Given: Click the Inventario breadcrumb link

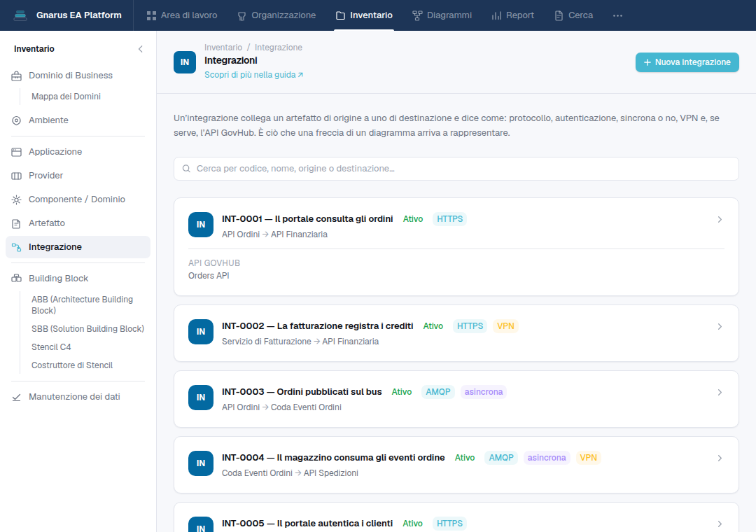Looking at the screenshot, I should [x=223, y=48].
